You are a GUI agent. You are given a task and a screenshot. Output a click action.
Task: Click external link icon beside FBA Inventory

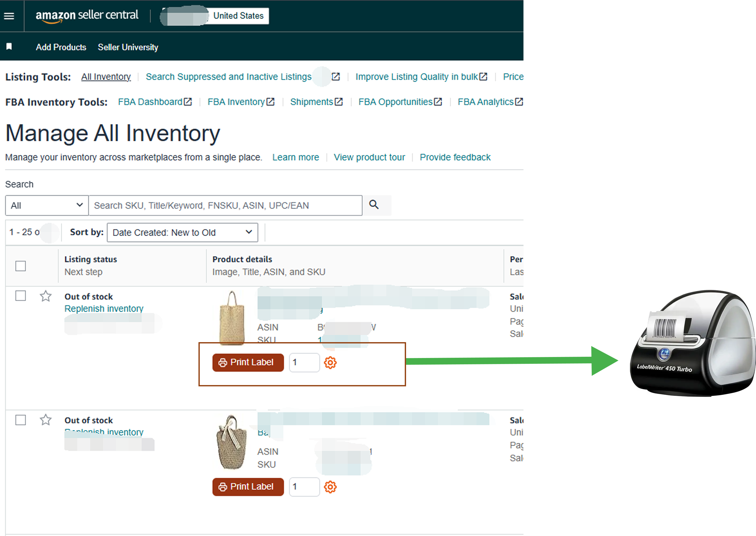pyautogui.click(x=270, y=102)
